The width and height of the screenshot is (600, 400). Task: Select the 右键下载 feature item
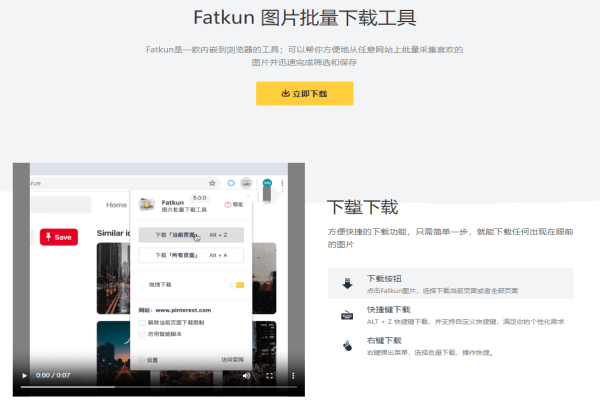coord(450,346)
